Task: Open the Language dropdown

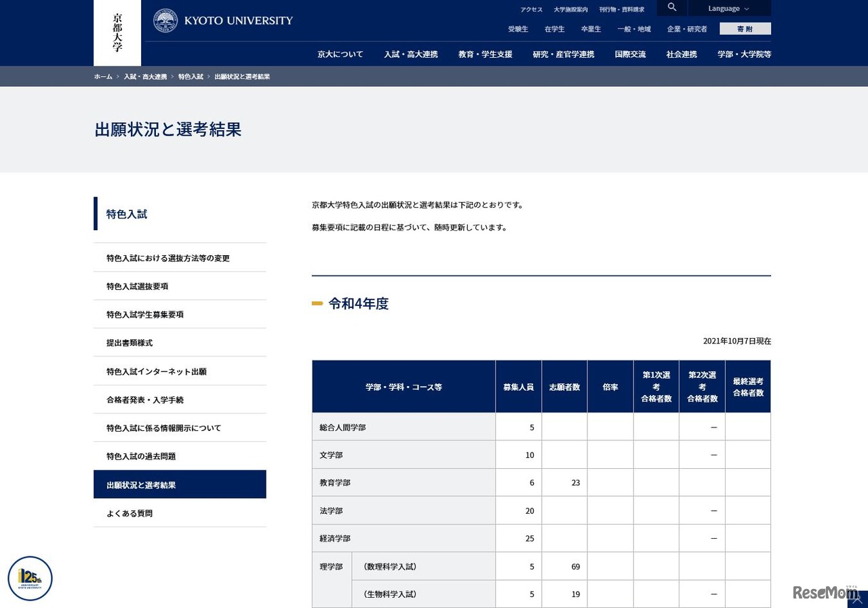Action: [x=728, y=7]
